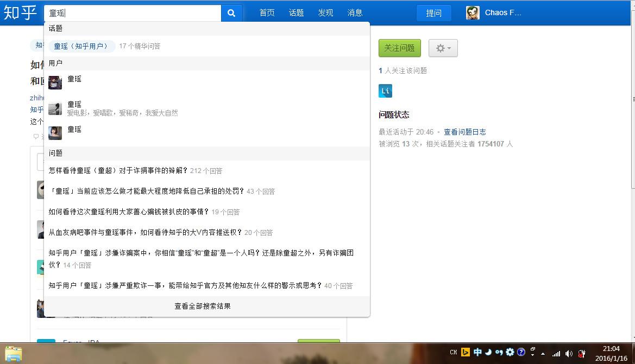The image size is (635, 364).
Task: Toggle the 中 Chinese input mode icon
Action: 477,352
